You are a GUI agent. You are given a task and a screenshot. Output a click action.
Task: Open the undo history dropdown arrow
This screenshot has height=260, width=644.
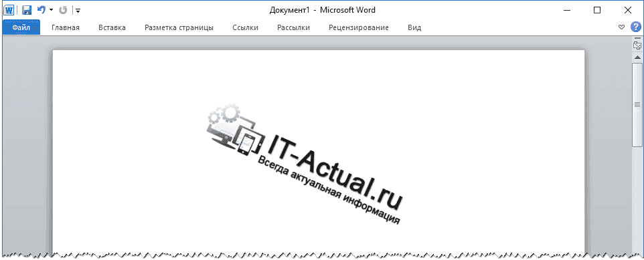[x=51, y=10]
